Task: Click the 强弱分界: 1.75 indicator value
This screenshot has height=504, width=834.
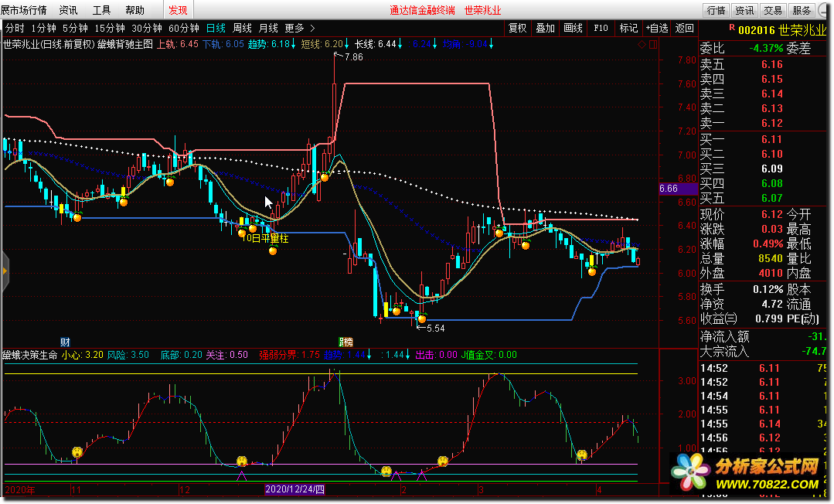Action: [289, 355]
